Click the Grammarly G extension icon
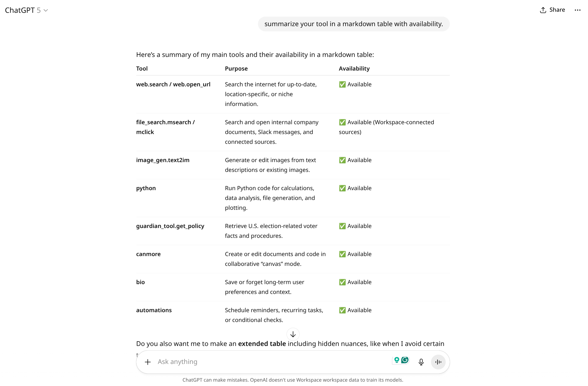 pos(405,360)
